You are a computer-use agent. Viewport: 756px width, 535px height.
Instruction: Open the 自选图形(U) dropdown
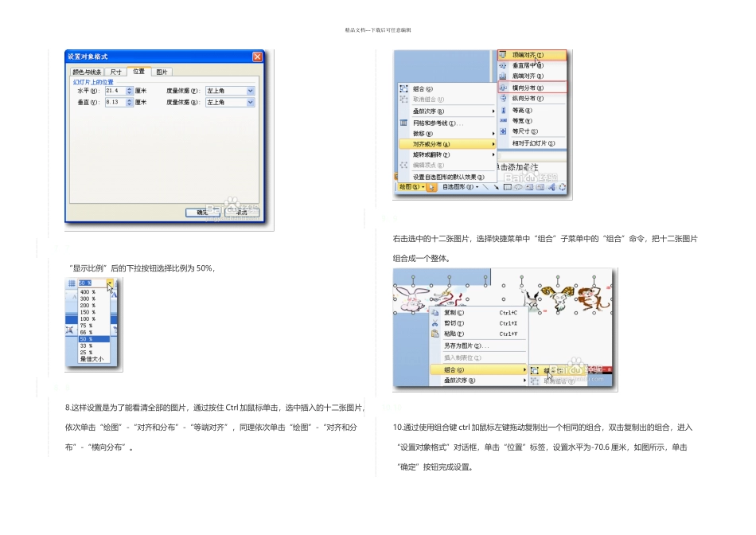coord(461,187)
